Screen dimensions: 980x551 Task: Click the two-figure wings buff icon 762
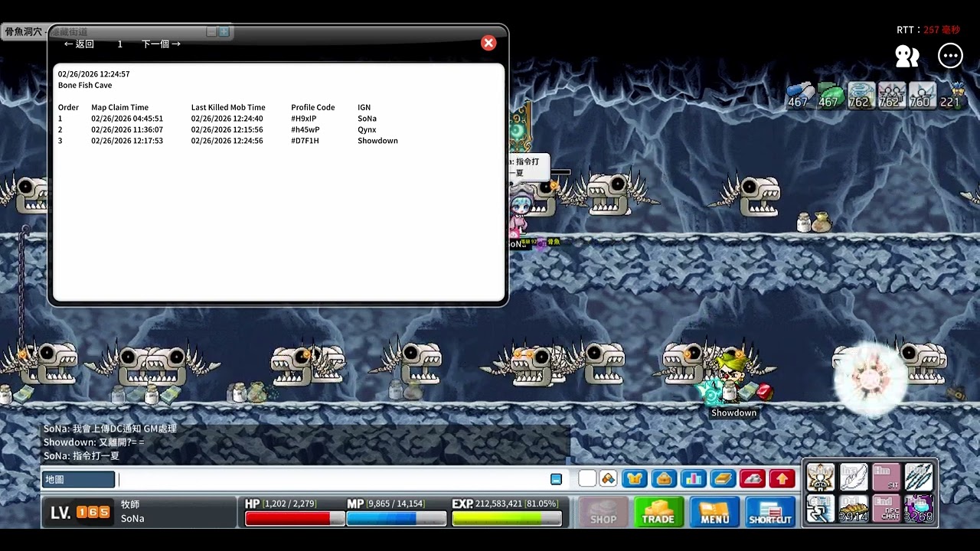tap(891, 95)
